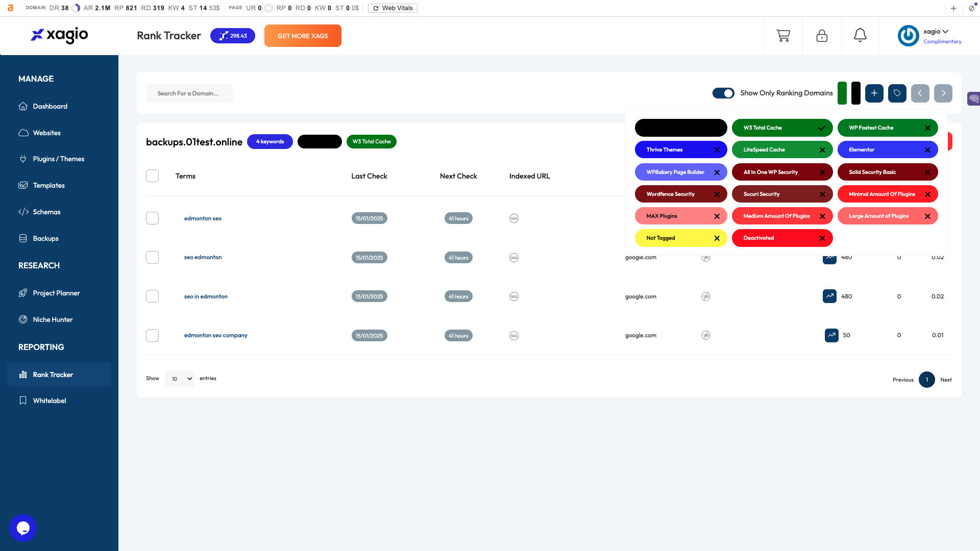Screen dimensions: 980x551
Task: Open Project Planner in sidebar
Action: click(x=56, y=293)
